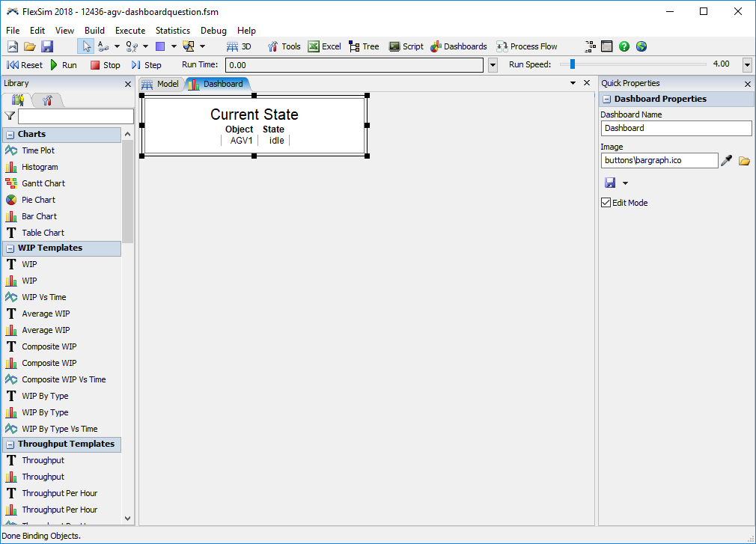Viewport: 756px width, 544px height.
Task: Select the Pie Chart library item
Action: [38, 200]
